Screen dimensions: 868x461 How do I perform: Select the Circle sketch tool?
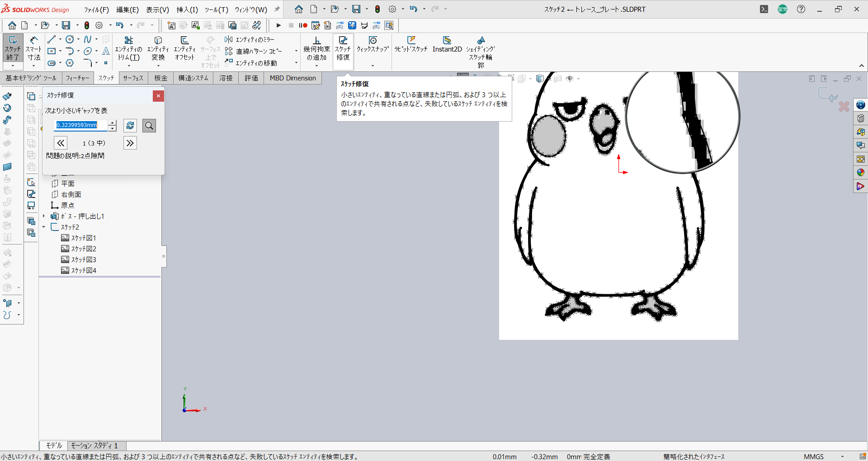pyautogui.click(x=70, y=40)
